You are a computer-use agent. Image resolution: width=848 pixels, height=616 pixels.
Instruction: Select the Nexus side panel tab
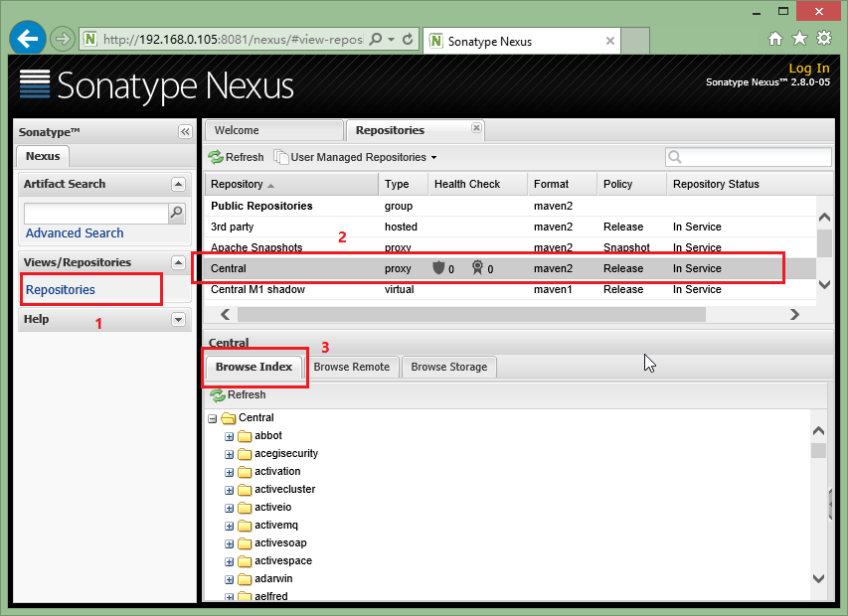point(43,156)
